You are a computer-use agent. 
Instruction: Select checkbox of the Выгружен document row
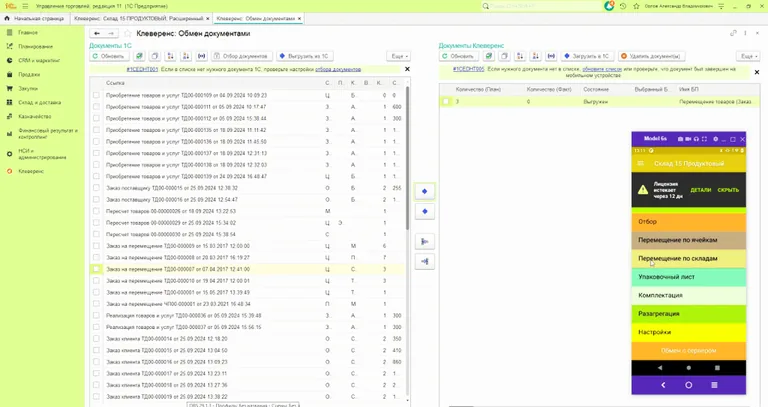446,102
